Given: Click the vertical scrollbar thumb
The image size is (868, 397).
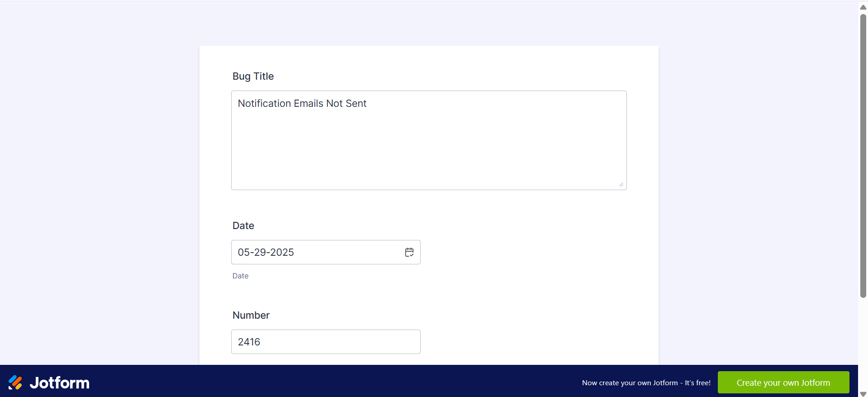Looking at the screenshot, I should coord(863,156).
